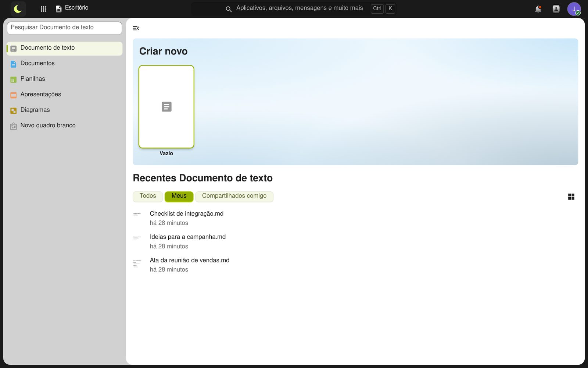Select Compartilhados comigo filter
The image size is (588, 368).
(234, 196)
